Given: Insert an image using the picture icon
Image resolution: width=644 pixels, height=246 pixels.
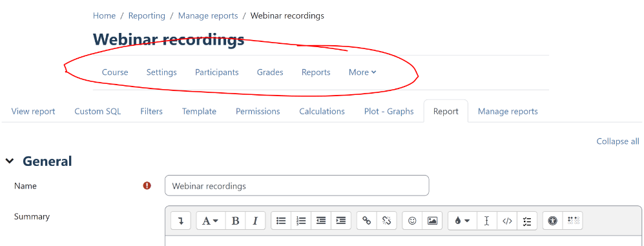Looking at the screenshot, I should (432, 221).
